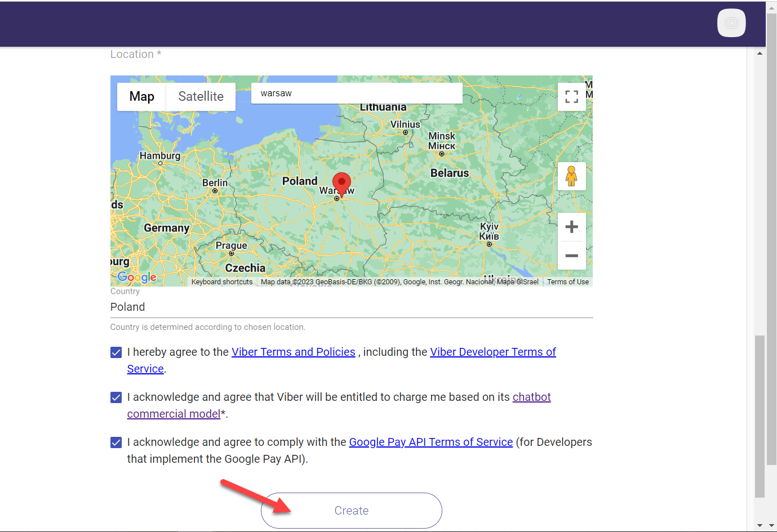Click inner page scroll up arrow
Viewport: 777px width, 532px height.
pos(760,53)
